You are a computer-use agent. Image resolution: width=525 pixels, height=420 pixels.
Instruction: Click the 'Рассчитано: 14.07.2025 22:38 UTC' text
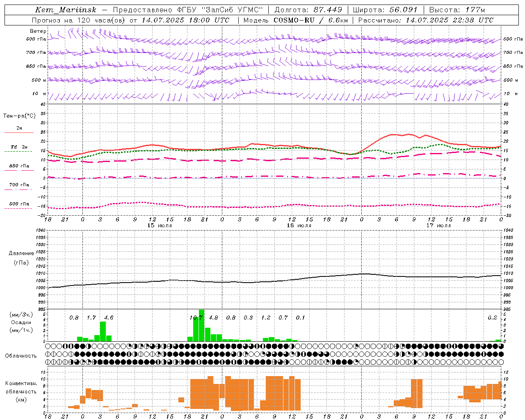click(426, 20)
